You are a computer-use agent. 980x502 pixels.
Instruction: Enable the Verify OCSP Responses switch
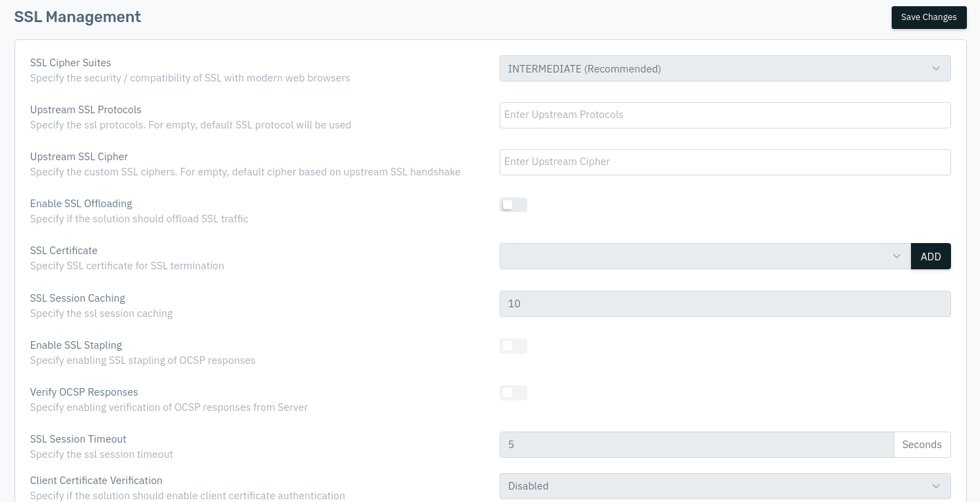513,393
